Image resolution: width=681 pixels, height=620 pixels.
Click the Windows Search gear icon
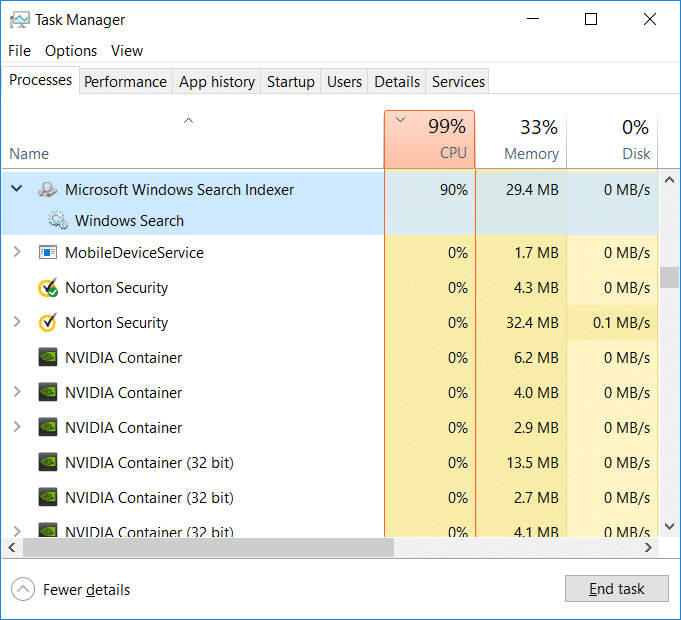(x=57, y=221)
